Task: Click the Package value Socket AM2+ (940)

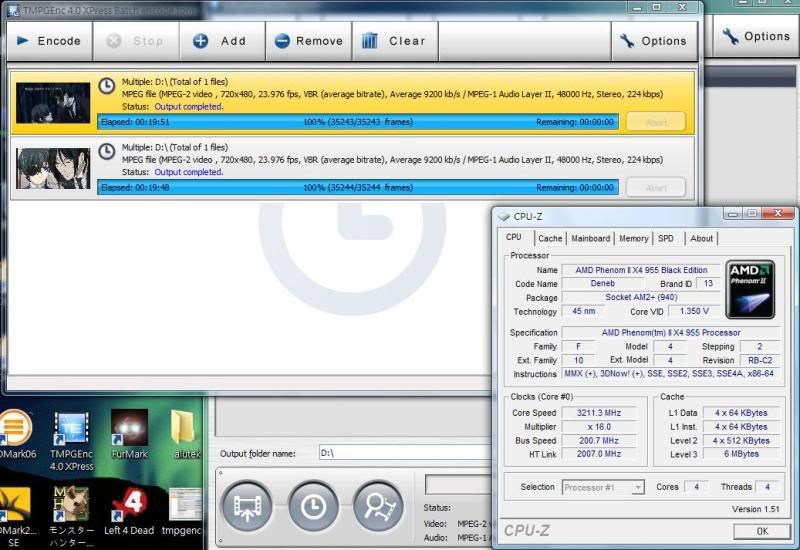Action: click(x=641, y=297)
